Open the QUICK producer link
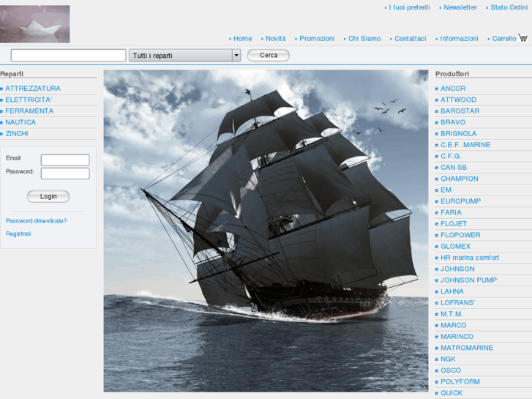The width and height of the screenshot is (532, 399). [452, 392]
